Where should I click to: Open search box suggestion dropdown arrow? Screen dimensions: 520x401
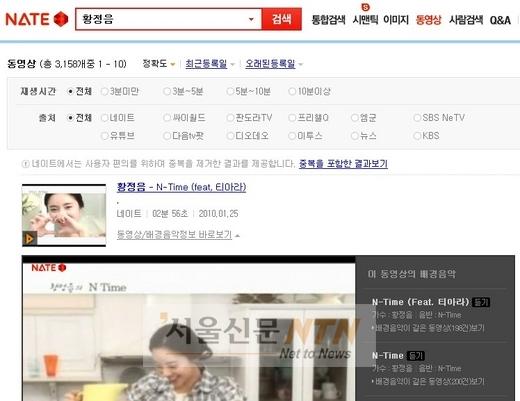(x=251, y=19)
